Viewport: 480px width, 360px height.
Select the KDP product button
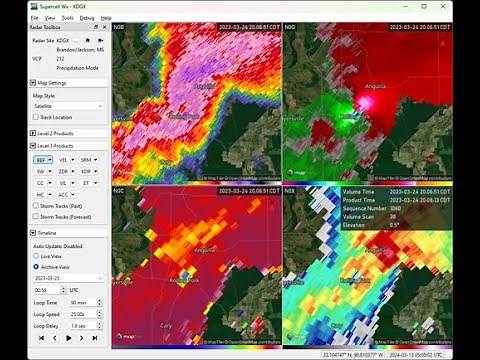pyautogui.click(x=86, y=171)
